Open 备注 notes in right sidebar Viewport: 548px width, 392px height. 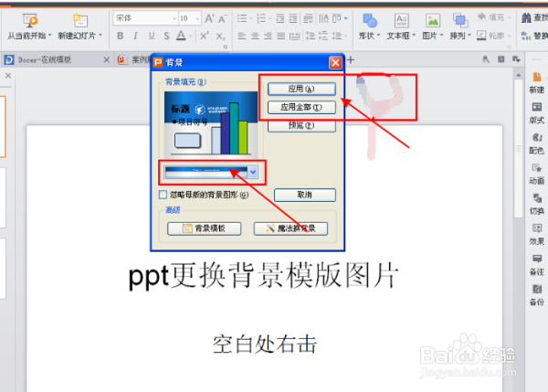point(537,265)
